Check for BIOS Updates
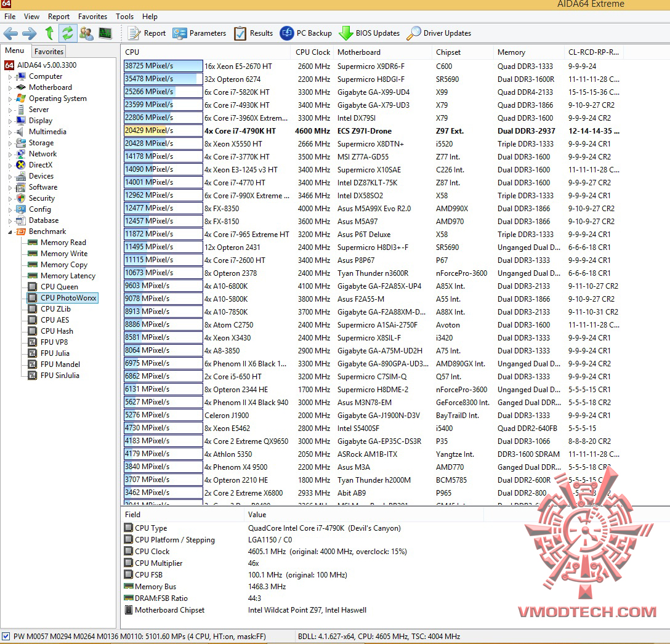This screenshot has width=670, height=644. point(369,33)
